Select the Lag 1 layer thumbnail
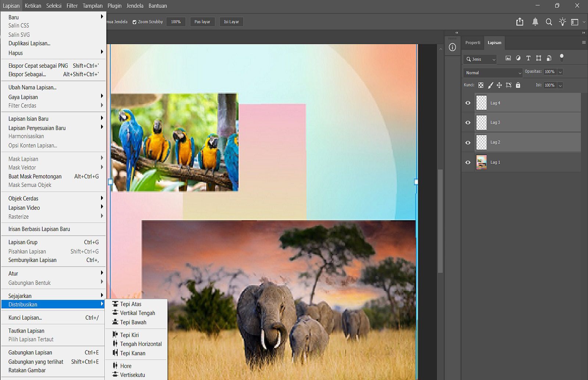 (x=481, y=162)
